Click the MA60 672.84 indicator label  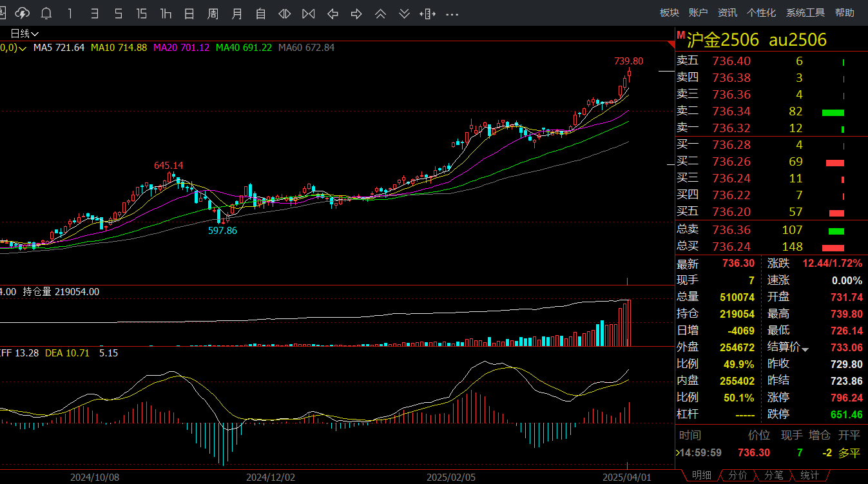306,48
